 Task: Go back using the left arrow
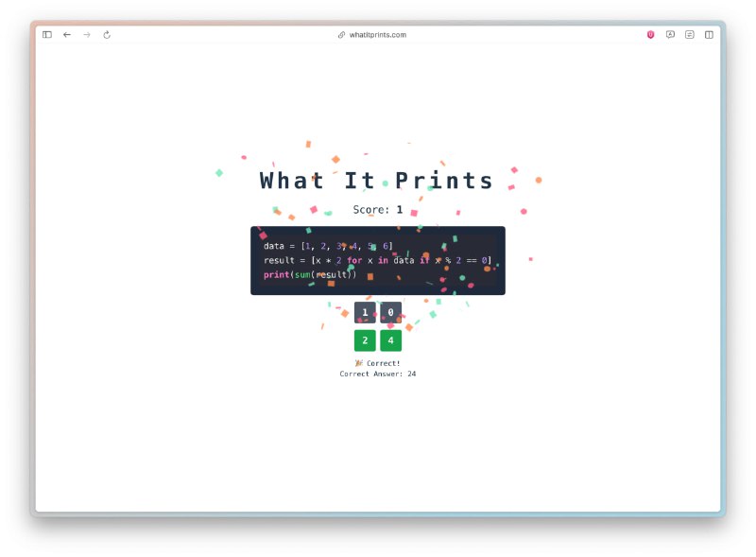67,35
